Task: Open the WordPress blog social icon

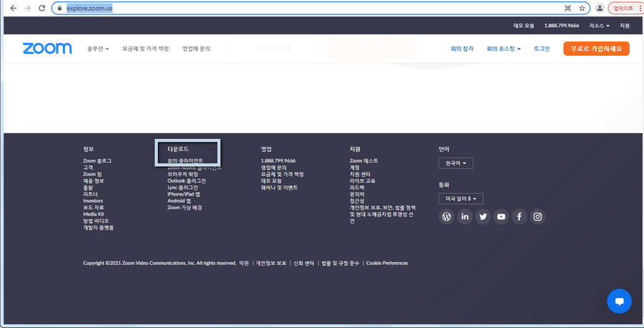Action: click(x=447, y=216)
